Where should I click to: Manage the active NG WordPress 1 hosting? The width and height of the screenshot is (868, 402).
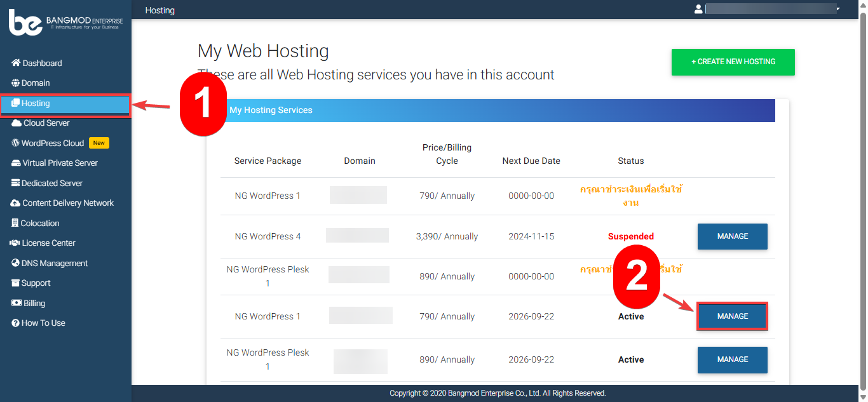[x=732, y=316]
